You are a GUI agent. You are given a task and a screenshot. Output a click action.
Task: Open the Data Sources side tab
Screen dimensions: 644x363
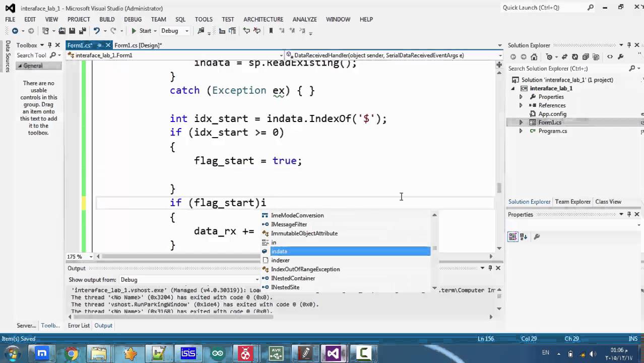click(x=8, y=56)
